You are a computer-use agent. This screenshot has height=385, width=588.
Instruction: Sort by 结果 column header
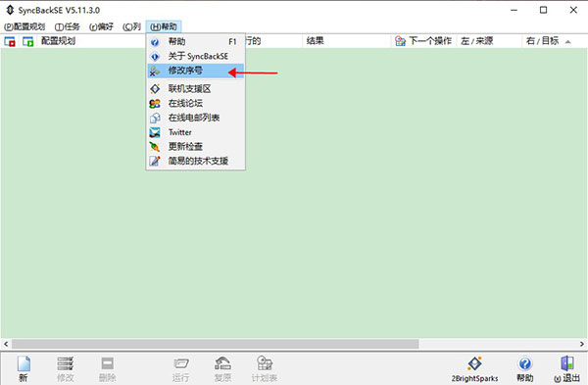point(315,41)
